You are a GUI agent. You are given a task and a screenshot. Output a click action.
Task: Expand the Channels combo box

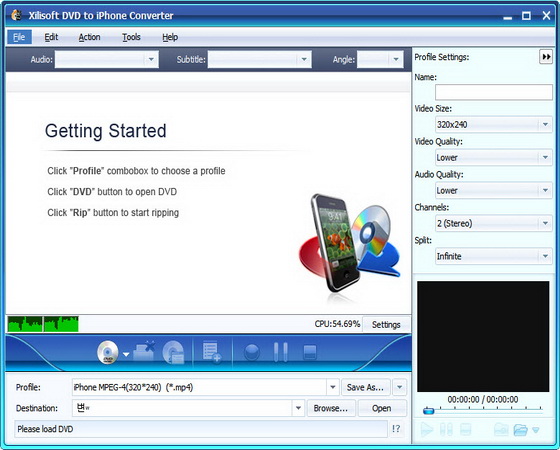tap(545, 224)
